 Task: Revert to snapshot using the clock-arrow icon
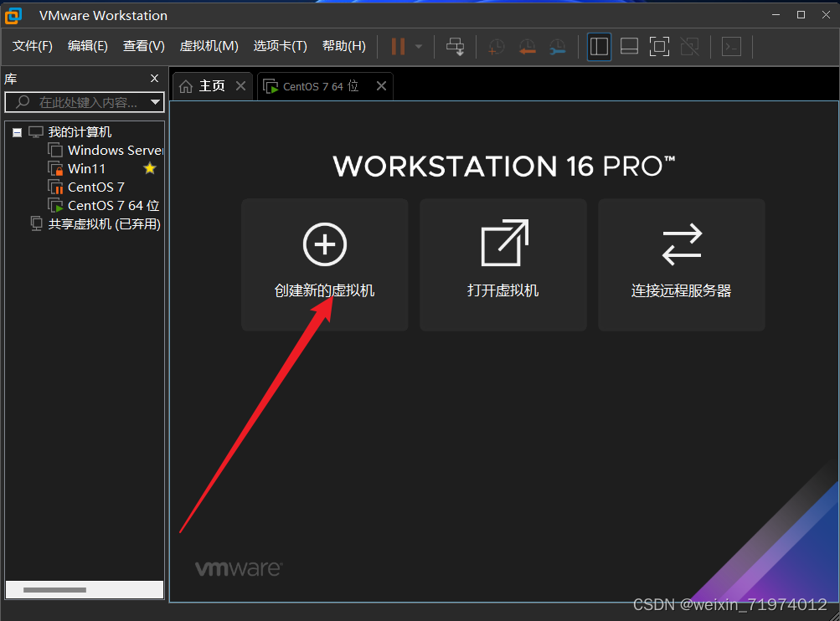[527, 47]
